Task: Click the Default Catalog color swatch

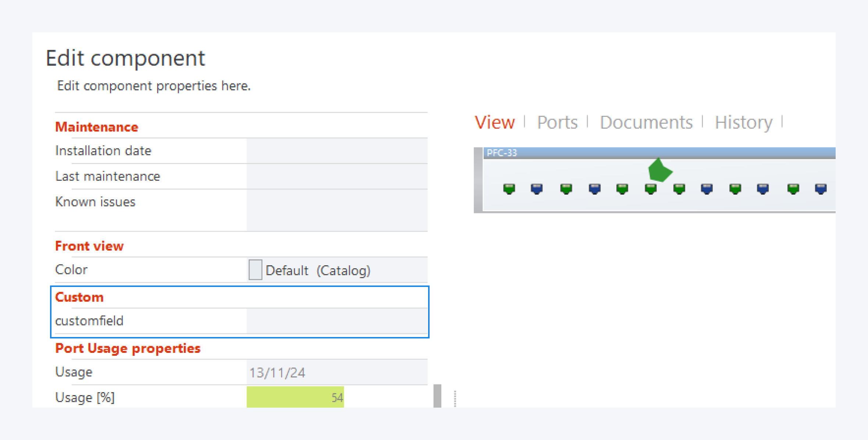Action: 255,270
